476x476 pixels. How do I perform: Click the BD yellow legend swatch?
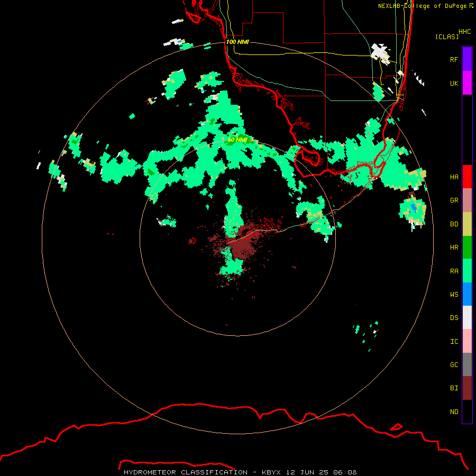[467, 224]
